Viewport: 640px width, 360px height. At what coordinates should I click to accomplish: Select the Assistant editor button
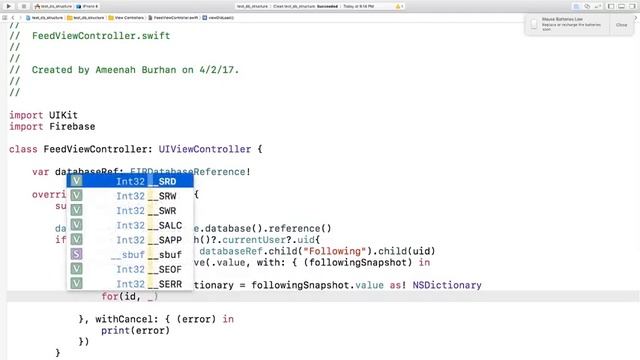(587, 7)
